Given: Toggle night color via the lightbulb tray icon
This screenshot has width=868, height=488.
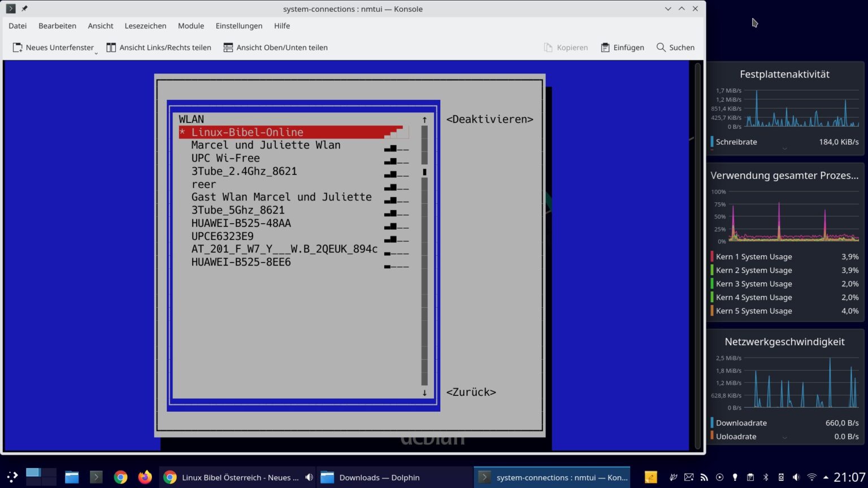Looking at the screenshot, I should pyautogui.click(x=735, y=477).
